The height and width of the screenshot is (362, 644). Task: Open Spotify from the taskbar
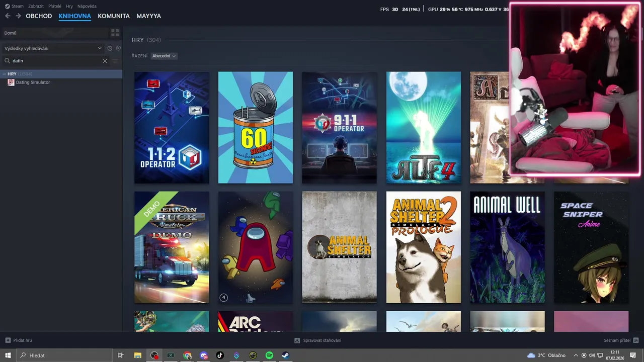click(x=269, y=355)
